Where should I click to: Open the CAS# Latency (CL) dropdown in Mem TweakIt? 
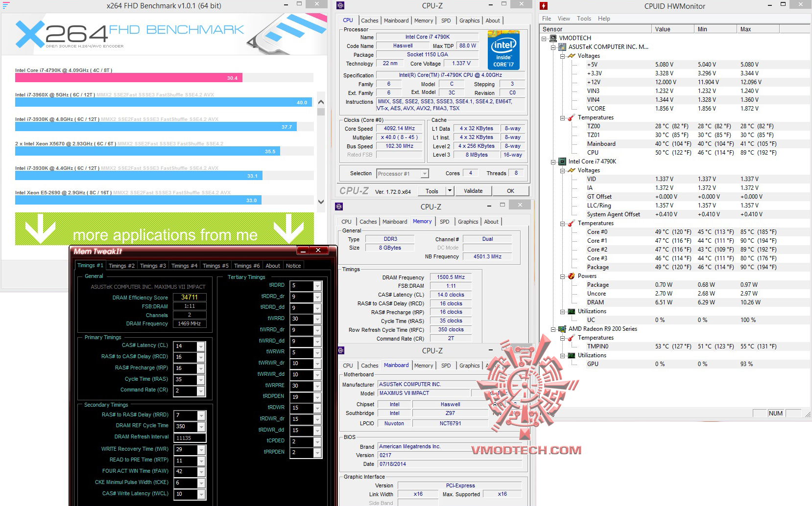(x=201, y=346)
